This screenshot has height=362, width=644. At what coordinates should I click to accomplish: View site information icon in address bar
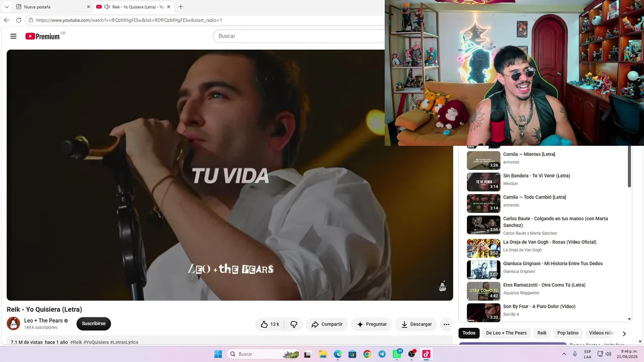31,20
